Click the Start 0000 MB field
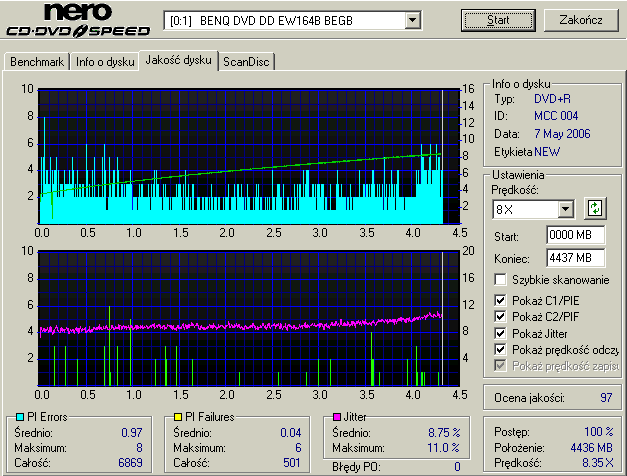The height and width of the screenshot is (476, 627). pos(575,235)
